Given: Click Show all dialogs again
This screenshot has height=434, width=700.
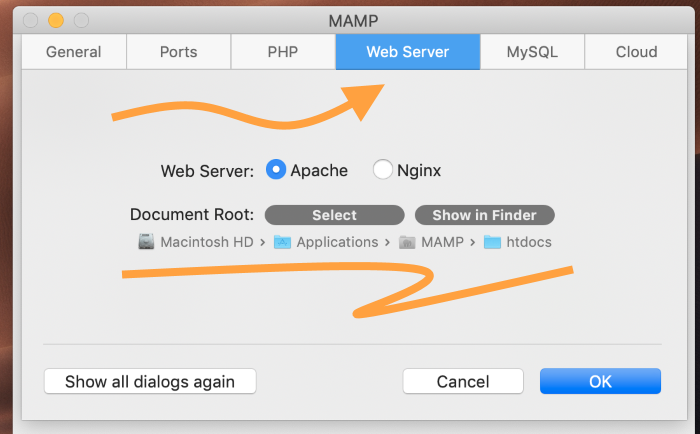Looking at the screenshot, I should (x=150, y=381).
